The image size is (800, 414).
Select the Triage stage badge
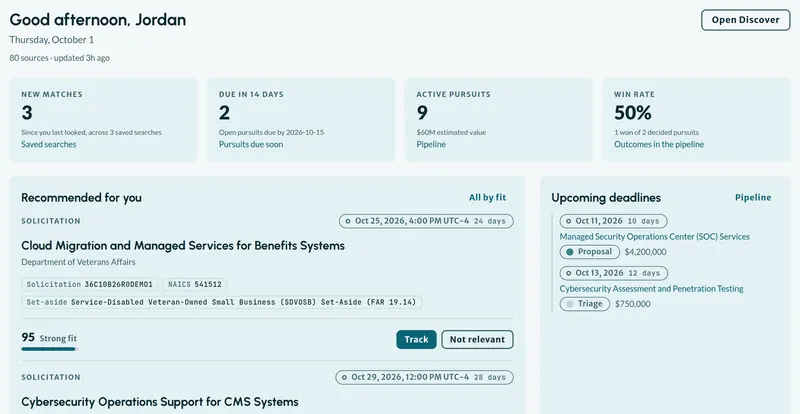click(585, 304)
